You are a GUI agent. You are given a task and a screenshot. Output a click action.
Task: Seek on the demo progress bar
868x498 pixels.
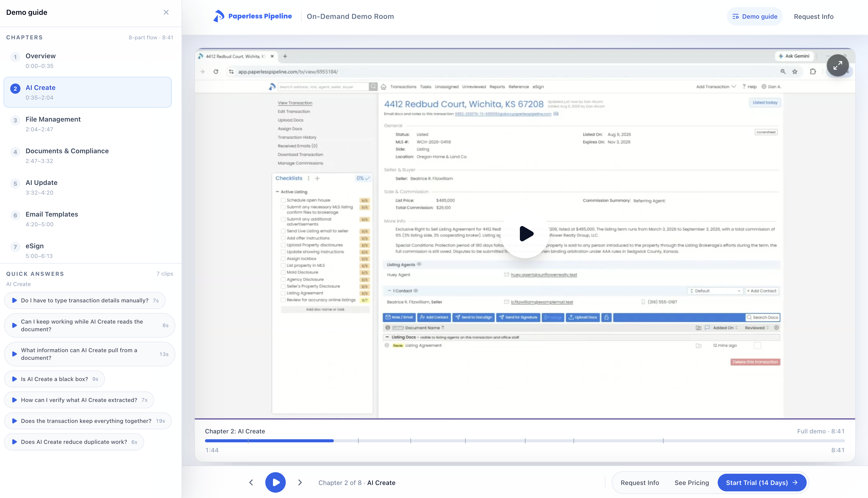coord(525,441)
